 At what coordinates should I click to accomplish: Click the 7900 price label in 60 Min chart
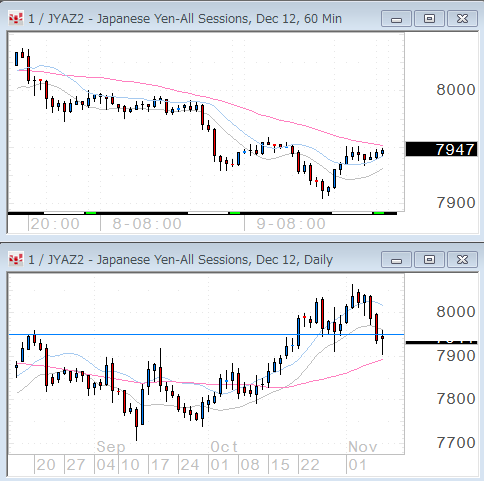pos(456,203)
